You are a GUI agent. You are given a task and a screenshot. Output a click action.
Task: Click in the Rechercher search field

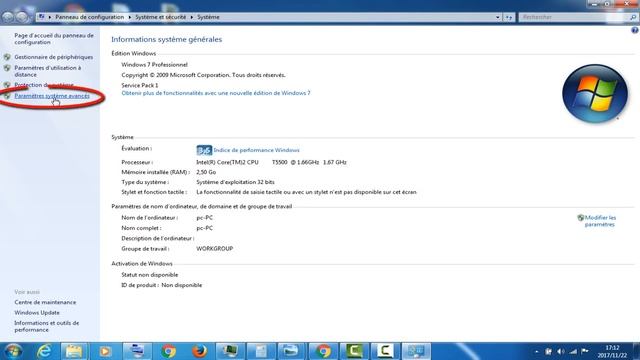[x=573, y=17]
